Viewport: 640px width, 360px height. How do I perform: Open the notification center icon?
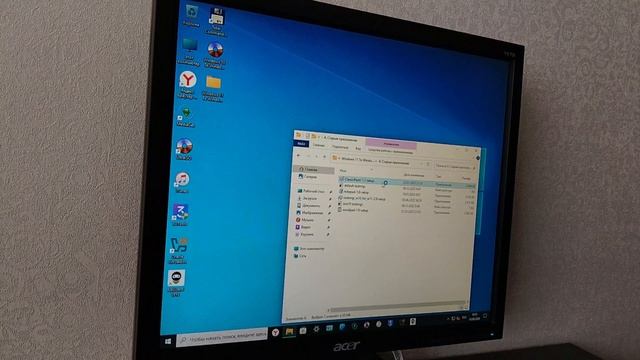coord(485,316)
